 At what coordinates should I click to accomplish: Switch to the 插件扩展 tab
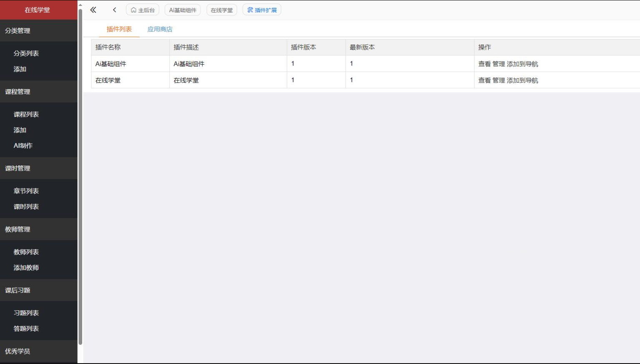tap(262, 10)
